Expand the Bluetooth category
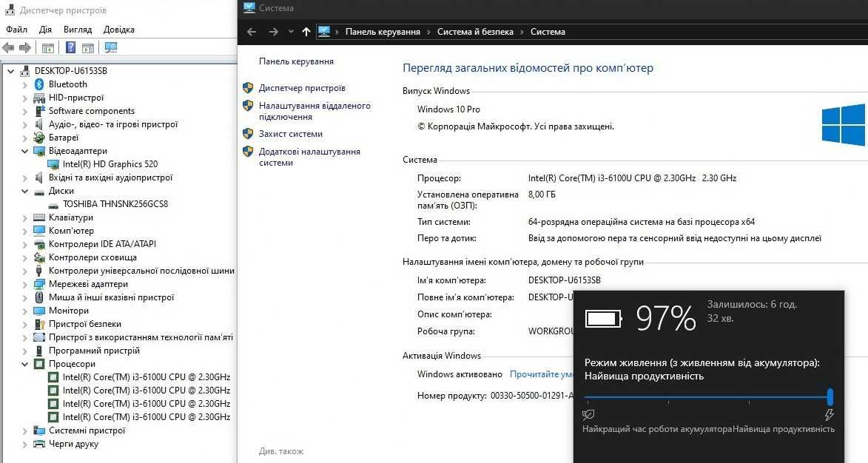 24,84
